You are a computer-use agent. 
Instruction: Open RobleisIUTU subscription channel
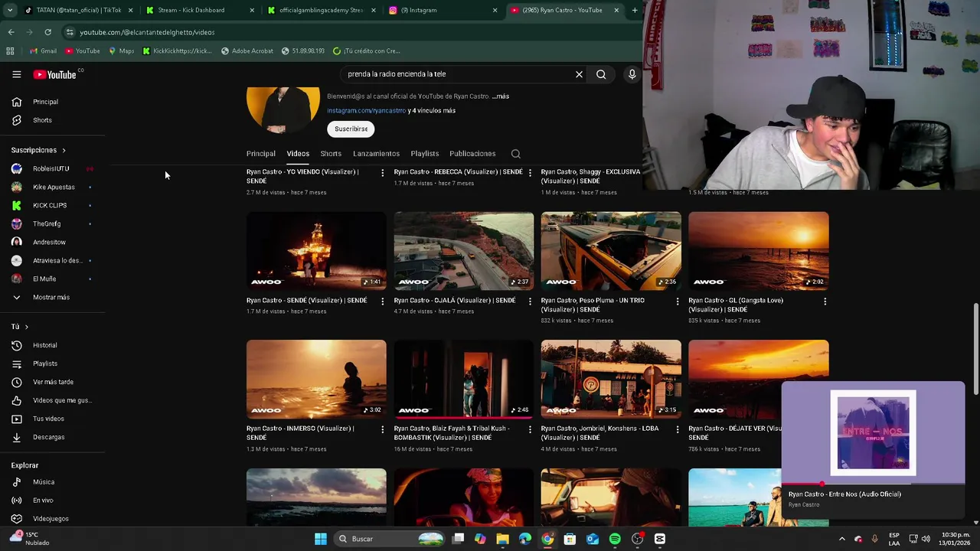pyautogui.click(x=52, y=169)
